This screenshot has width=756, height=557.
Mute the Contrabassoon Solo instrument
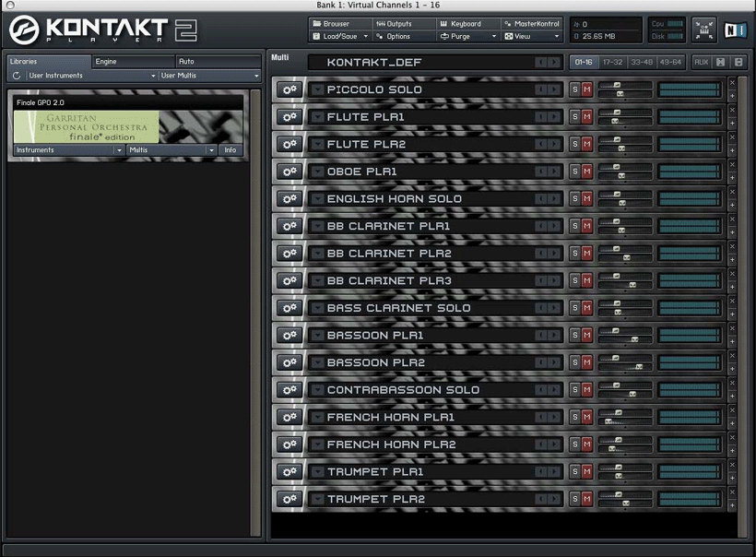[x=586, y=390]
